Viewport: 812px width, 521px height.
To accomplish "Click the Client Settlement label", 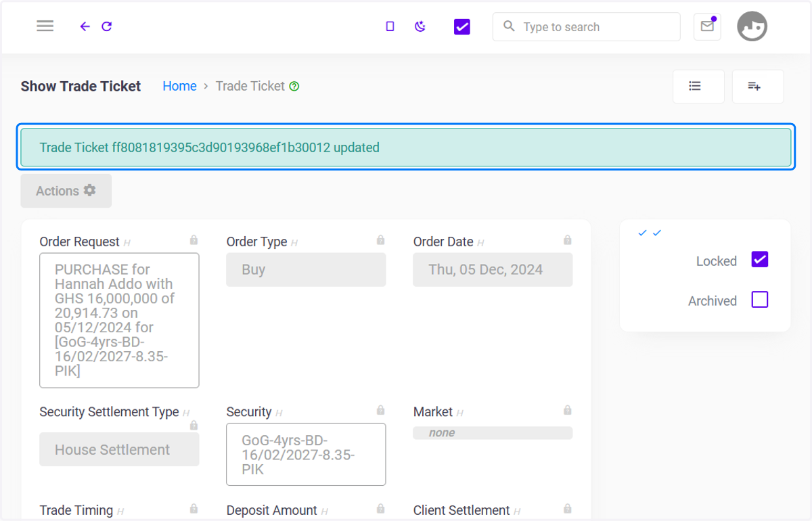I will pyautogui.click(x=461, y=510).
